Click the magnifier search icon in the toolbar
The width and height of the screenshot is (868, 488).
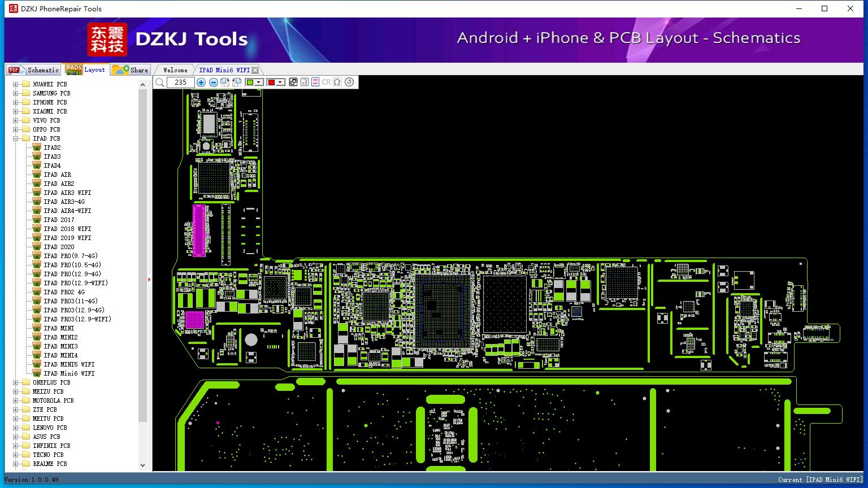[160, 82]
